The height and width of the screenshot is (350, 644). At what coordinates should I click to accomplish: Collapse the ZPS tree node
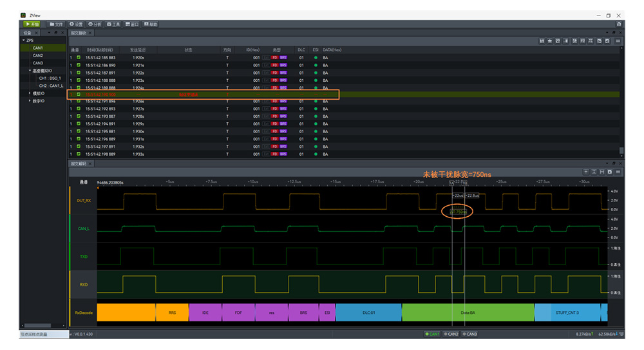pyautogui.click(x=23, y=40)
